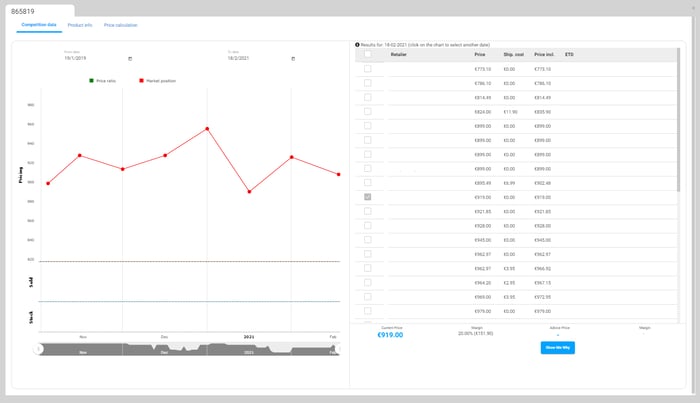Click the 2021 label on the chart axis

(249, 337)
